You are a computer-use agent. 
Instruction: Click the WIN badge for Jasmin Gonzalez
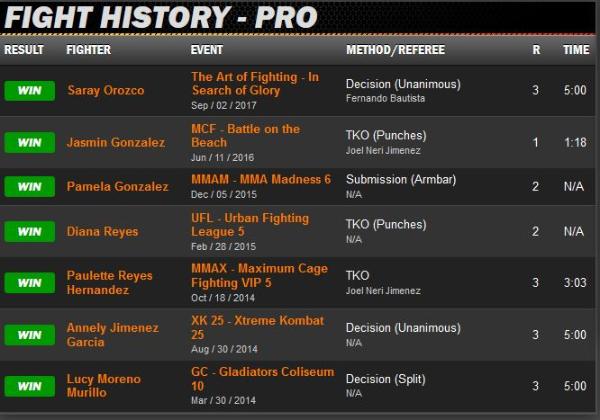(x=29, y=143)
